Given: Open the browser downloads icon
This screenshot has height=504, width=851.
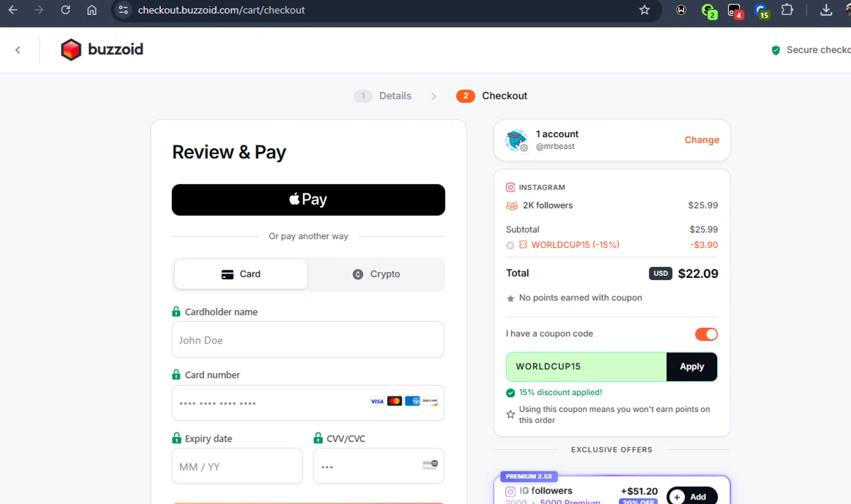Looking at the screenshot, I should 826,10.
